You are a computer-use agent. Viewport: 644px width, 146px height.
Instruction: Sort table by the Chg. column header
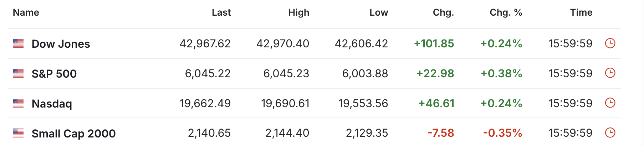pyautogui.click(x=444, y=12)
